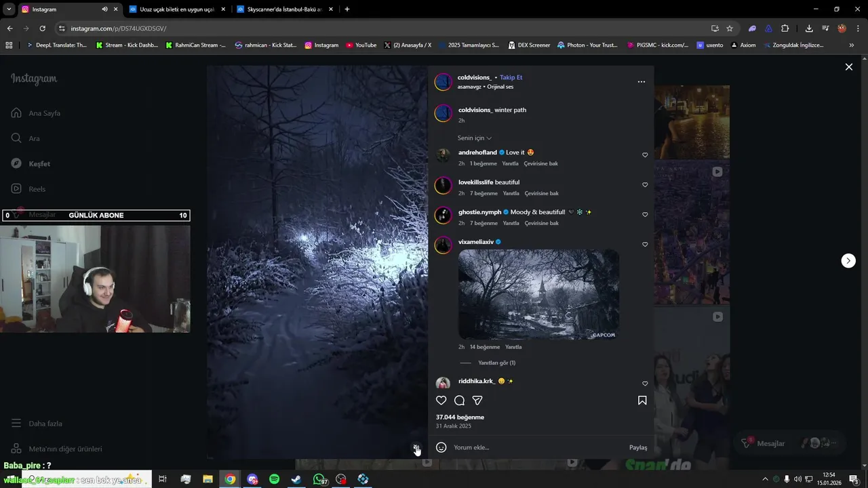868x488 pixels.
Task: Open the floating Mesajlar messages button
Action: (789, 443)
